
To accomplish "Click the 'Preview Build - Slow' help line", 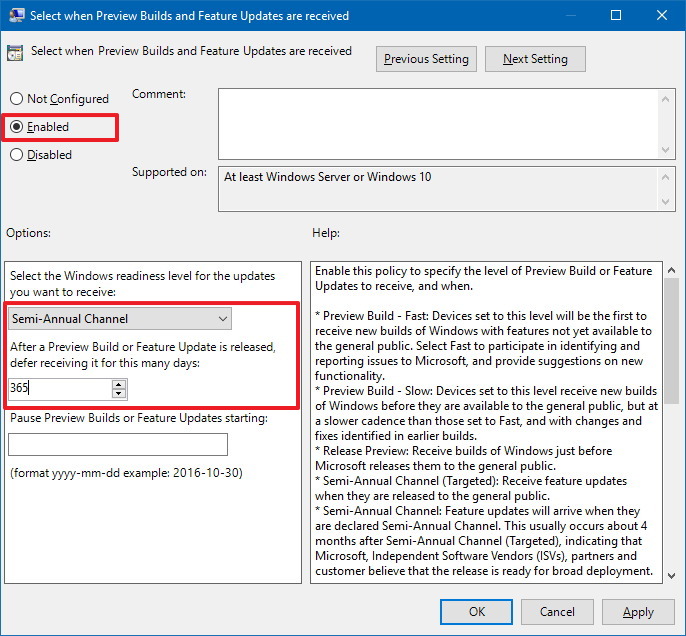I will point(486,413).
